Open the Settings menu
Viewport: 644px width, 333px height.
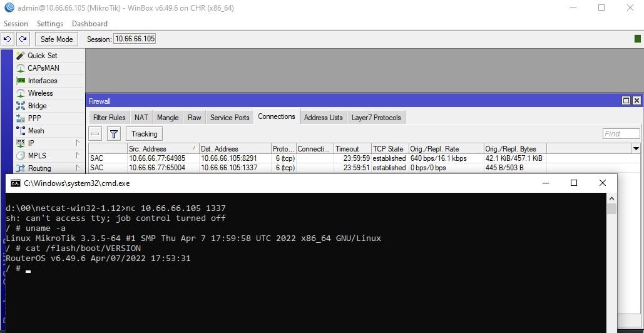pyautogui.click(x=50, y=24)
